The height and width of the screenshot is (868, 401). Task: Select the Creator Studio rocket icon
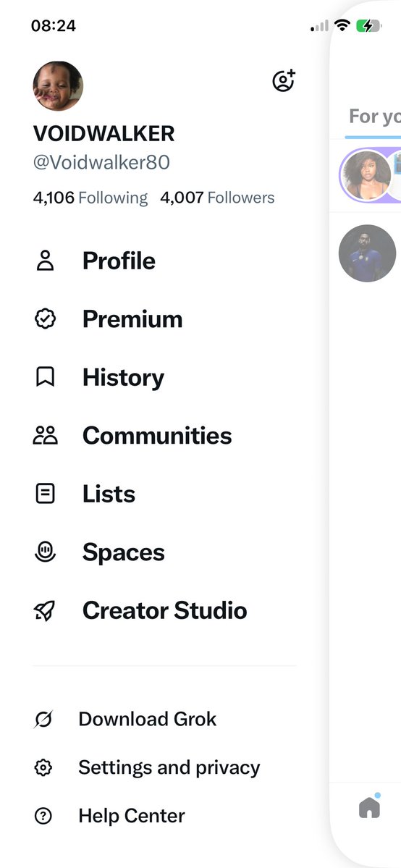pyautogui.click(x=45, y=610)
